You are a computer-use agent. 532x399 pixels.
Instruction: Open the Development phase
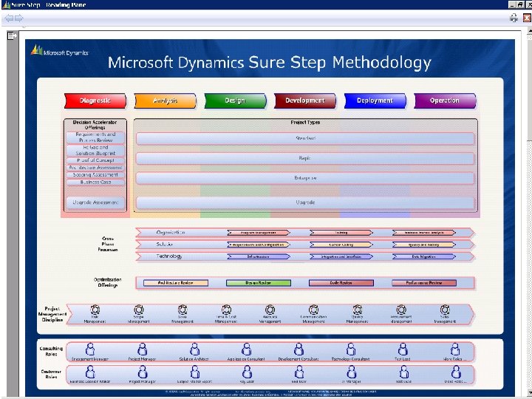[305, 100]
